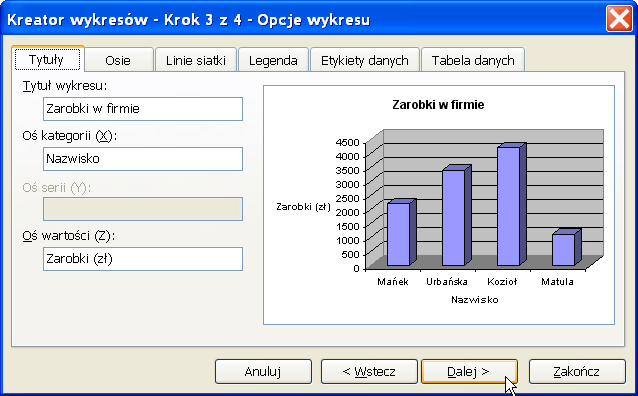638x396 pixels.
Task: Open the Linie siatki tab
Action: [196, 61]
